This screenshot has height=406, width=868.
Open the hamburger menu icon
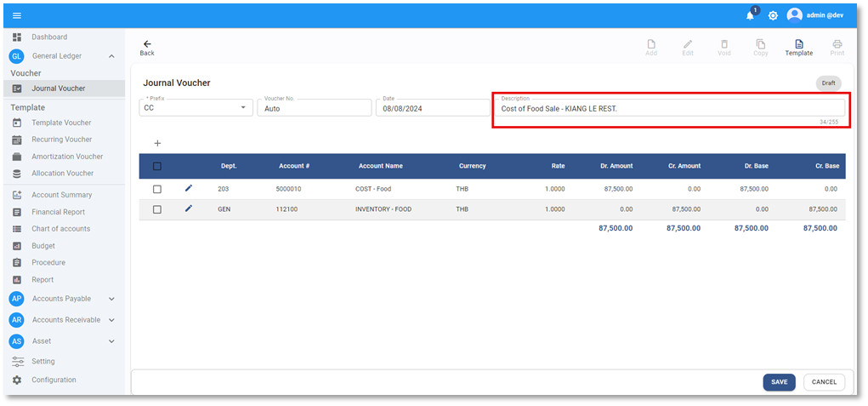click(x=17, y=15)
